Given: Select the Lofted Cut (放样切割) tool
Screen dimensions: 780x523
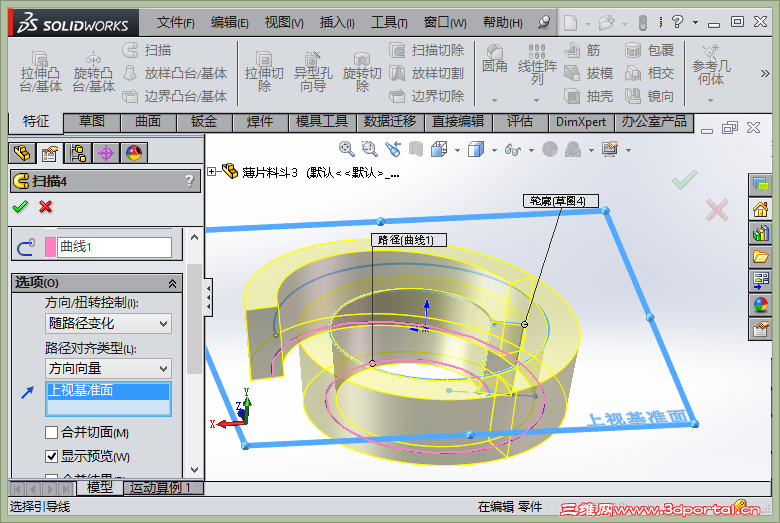Looking at the screenshot, I should pos(426,73).
